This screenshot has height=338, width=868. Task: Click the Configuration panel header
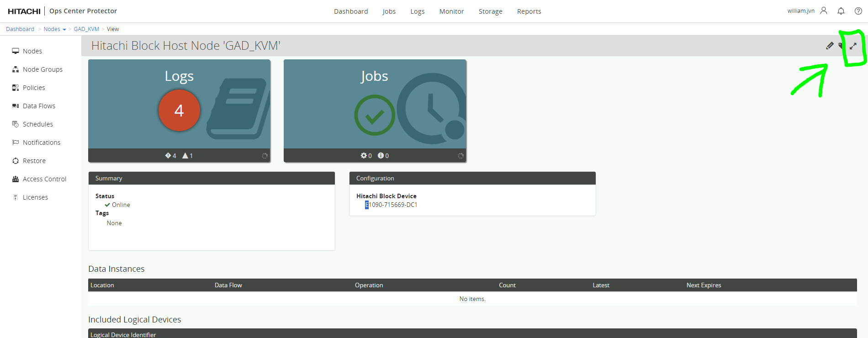tap(472, 178)
